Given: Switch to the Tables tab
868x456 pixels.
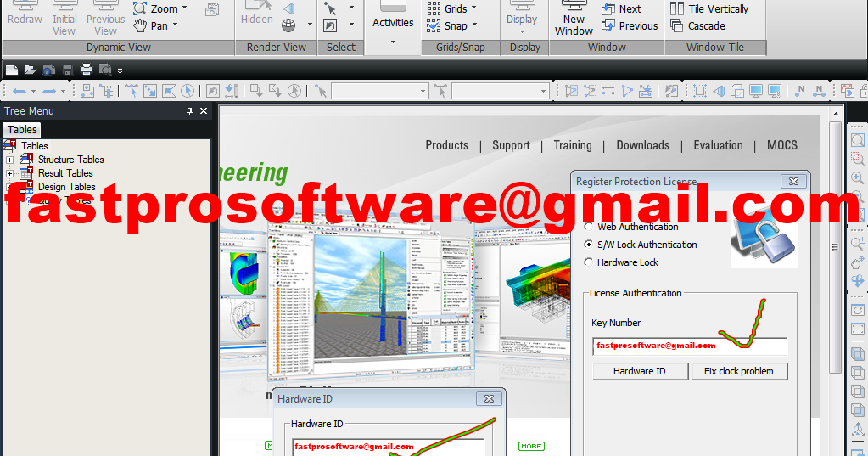Looking at the screenshot, I should [x=22, y=130].
